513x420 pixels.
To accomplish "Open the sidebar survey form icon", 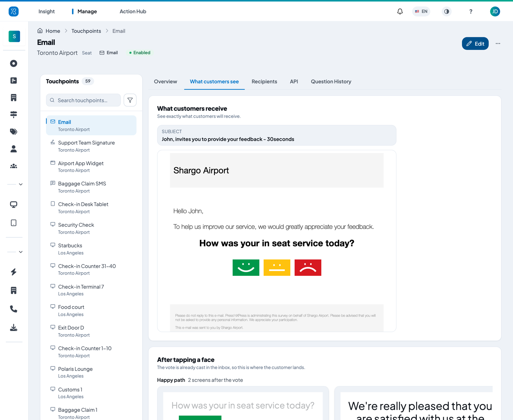I will pos(14,80).
